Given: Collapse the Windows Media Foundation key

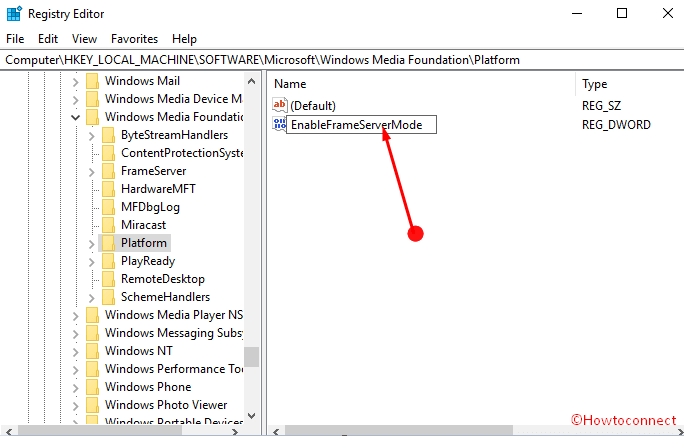Looking at the screenshot, I should click(75, 117).
